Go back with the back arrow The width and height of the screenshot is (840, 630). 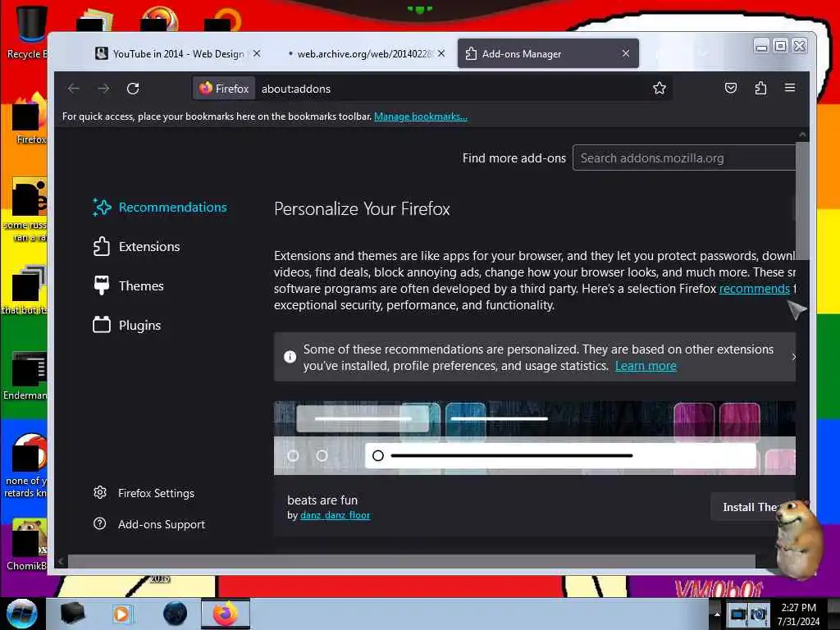[74, 89]
